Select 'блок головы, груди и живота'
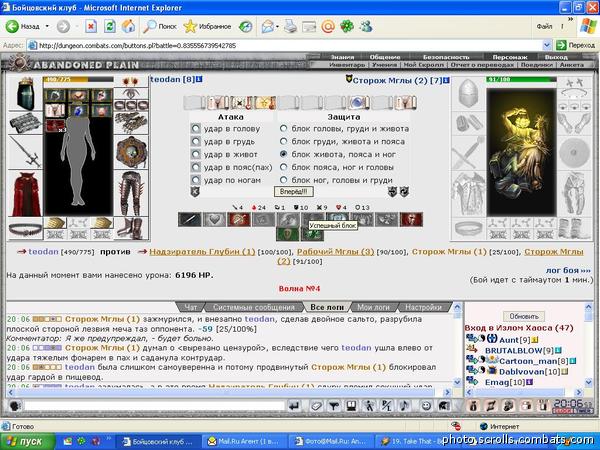Image resolution: width=600 pixels, height=450 pixels. 284,129
